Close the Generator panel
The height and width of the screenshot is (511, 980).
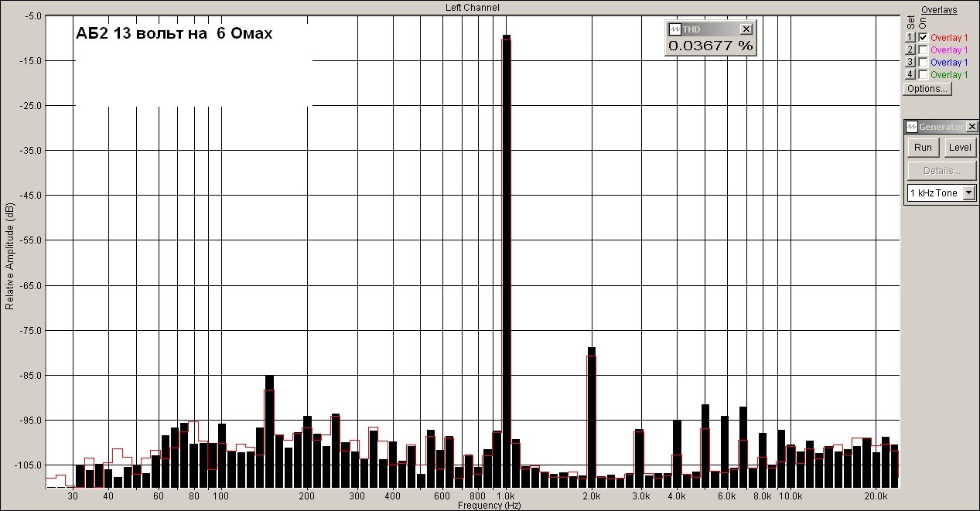(972, 127)
